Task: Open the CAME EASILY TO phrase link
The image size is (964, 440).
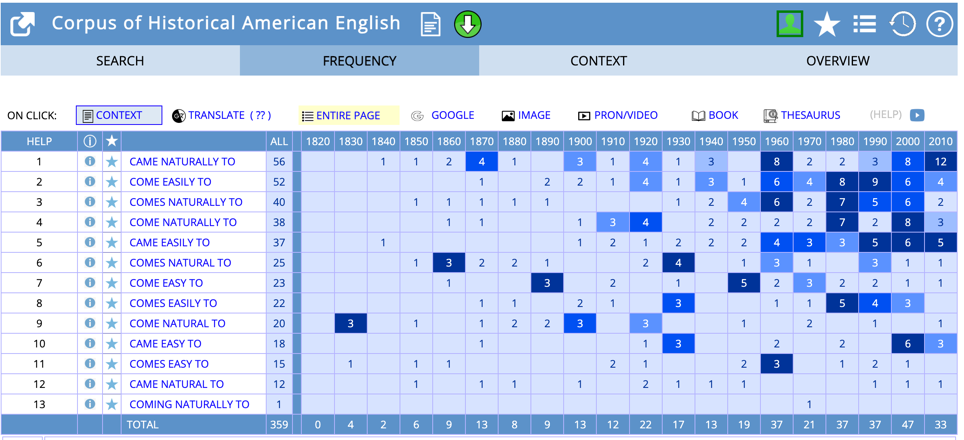Action: tap(169, 242)
